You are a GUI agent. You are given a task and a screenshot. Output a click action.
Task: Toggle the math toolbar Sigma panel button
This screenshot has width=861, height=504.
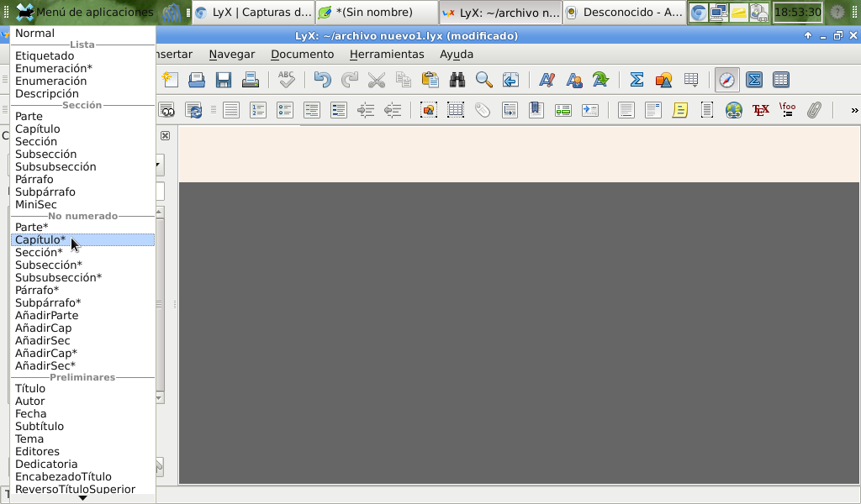pyautogui.click(x=754, y=80)
